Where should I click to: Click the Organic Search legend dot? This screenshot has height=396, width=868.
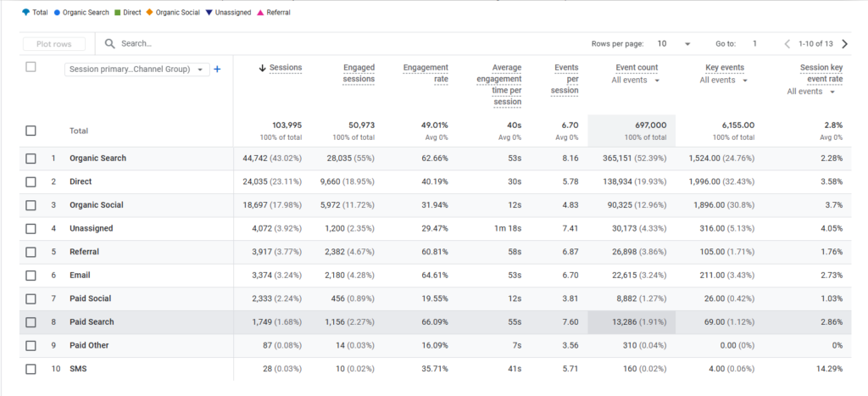[56, 13]
